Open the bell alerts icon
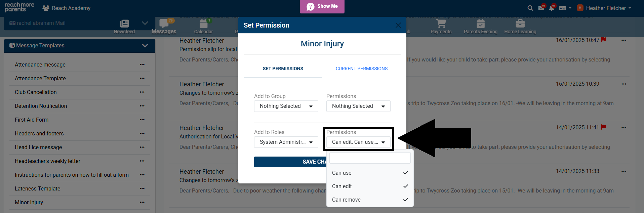Screen dimensions: 644x213 pyautogui.click(x=552, y=8)
